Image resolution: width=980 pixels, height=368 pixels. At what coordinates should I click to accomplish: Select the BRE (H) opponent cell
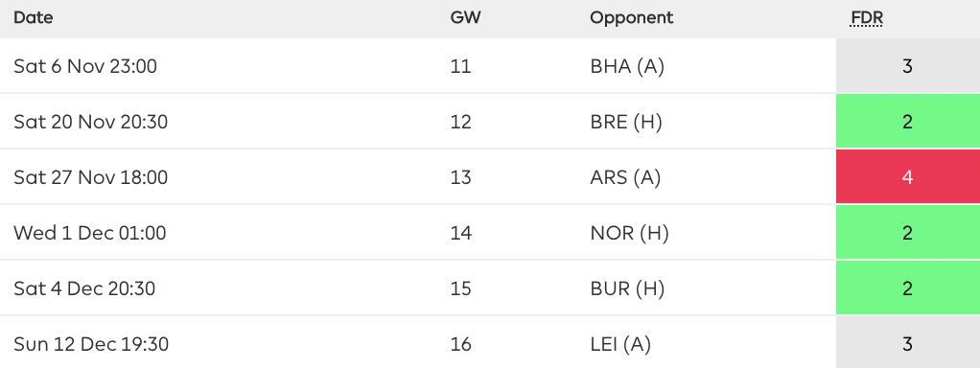coord(625,122)
